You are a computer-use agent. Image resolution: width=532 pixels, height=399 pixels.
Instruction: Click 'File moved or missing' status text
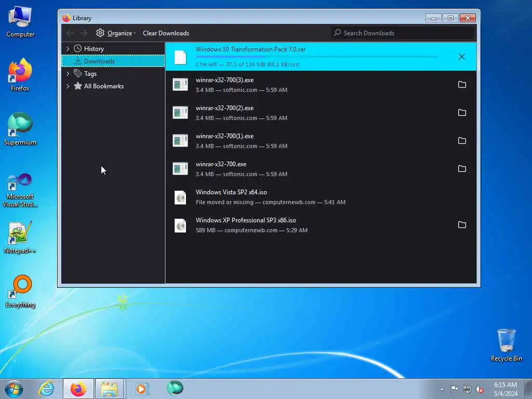point(224,202)
